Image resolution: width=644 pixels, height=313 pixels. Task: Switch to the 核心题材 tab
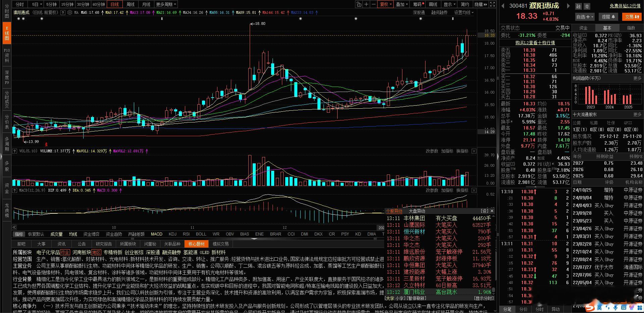click(x=197, y=244)
